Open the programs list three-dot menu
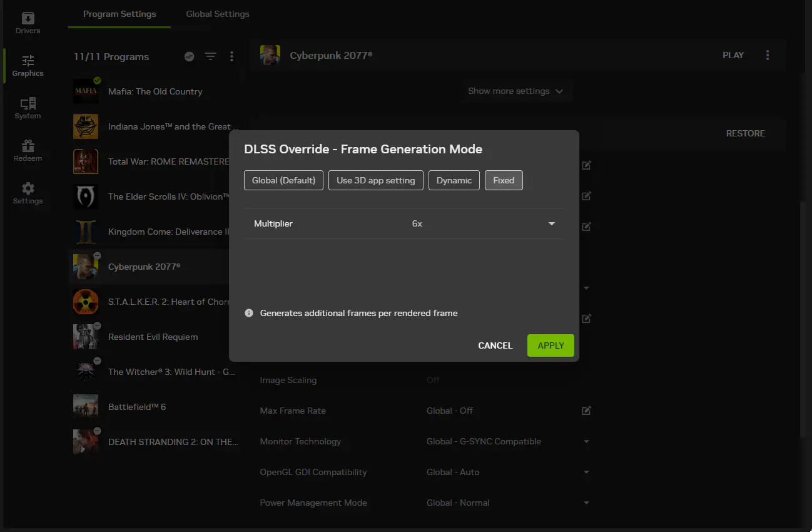The width and height of the screenshot is (812, 532). pos(231,56)
